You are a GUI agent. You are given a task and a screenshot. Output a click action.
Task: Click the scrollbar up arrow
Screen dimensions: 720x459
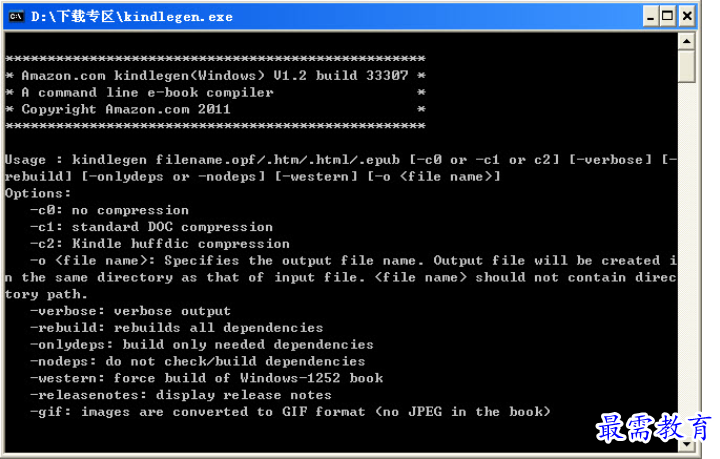[686, 41]
